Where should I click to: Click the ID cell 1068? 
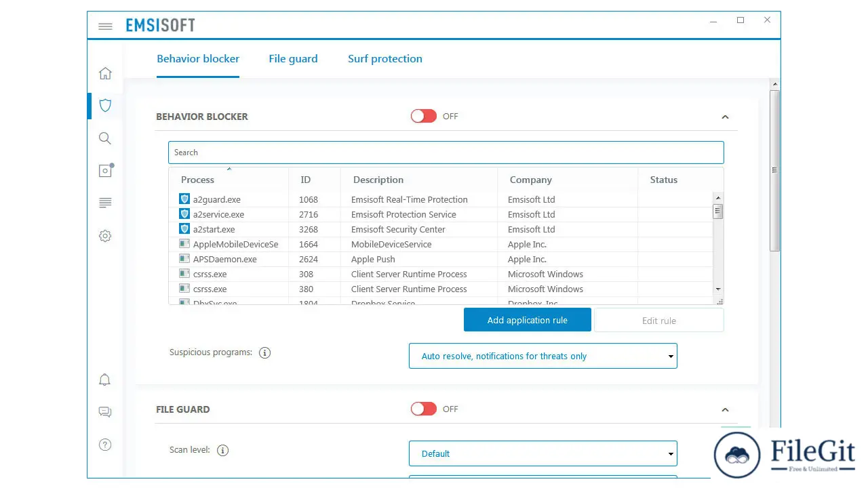pyautogui.click(x=308, y=199)
